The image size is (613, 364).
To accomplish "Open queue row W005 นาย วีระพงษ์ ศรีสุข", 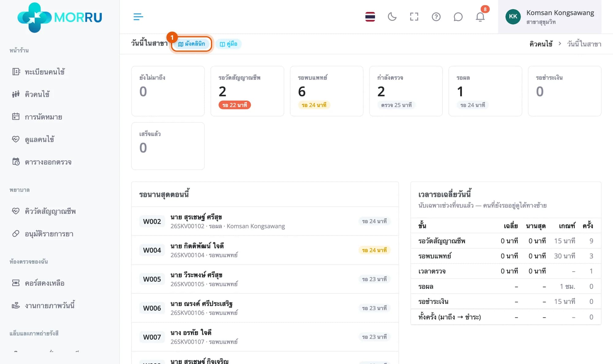I will pyautogui.click(x=265, y=279).
